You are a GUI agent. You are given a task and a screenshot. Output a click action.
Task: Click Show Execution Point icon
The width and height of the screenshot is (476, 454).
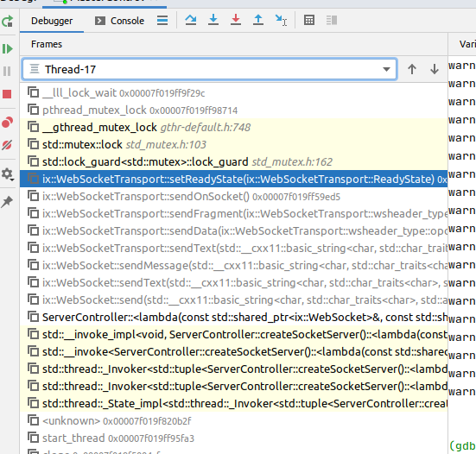162,21
